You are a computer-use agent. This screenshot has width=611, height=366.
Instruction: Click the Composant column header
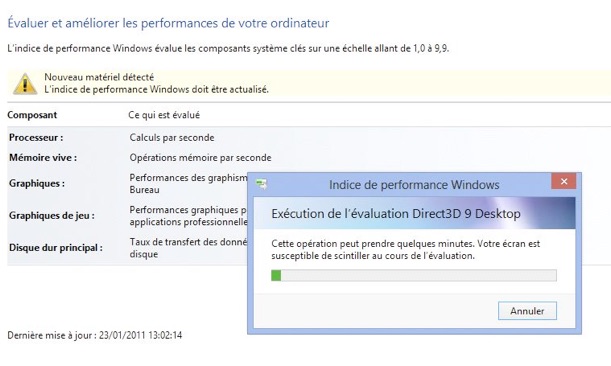32,115
